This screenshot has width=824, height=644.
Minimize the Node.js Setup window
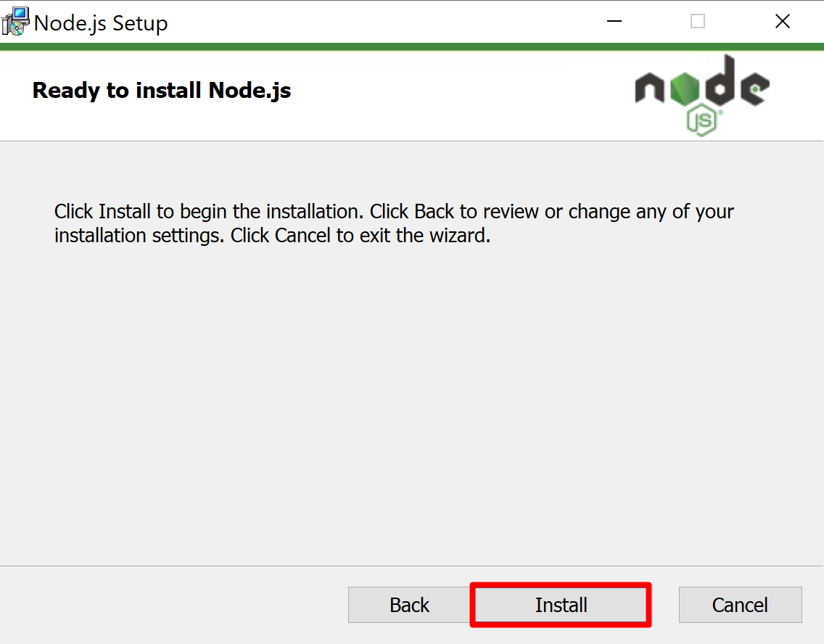point(614,22)
